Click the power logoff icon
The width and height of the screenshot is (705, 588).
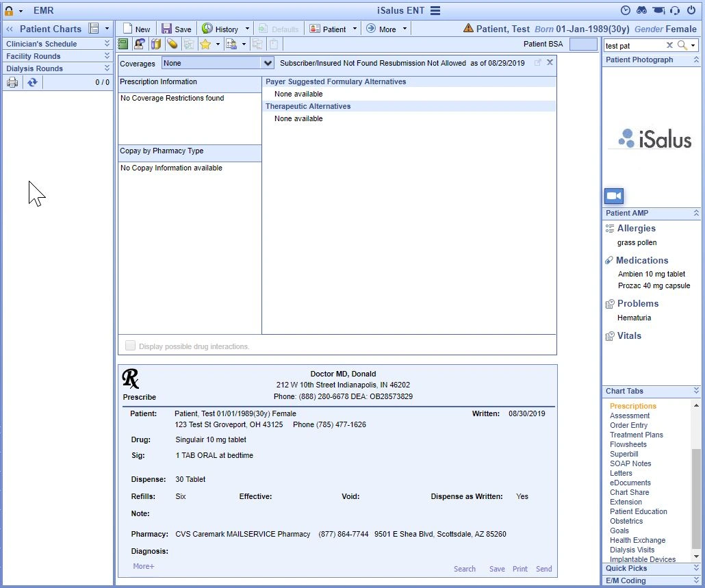click(691, 10)
